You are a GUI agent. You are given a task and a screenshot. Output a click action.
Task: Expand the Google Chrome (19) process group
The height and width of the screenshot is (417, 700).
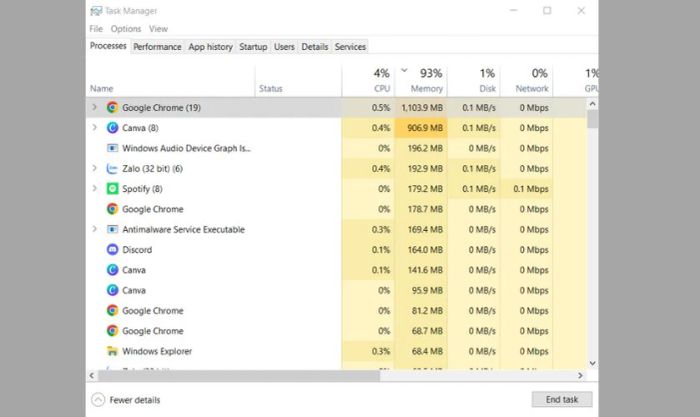[x=94, y=107]
